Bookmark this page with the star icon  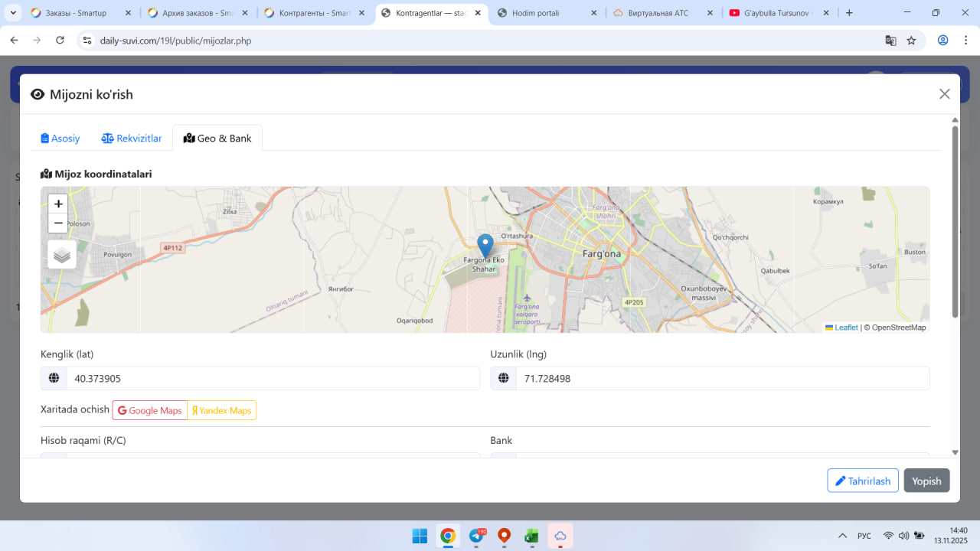coord(911,41)
